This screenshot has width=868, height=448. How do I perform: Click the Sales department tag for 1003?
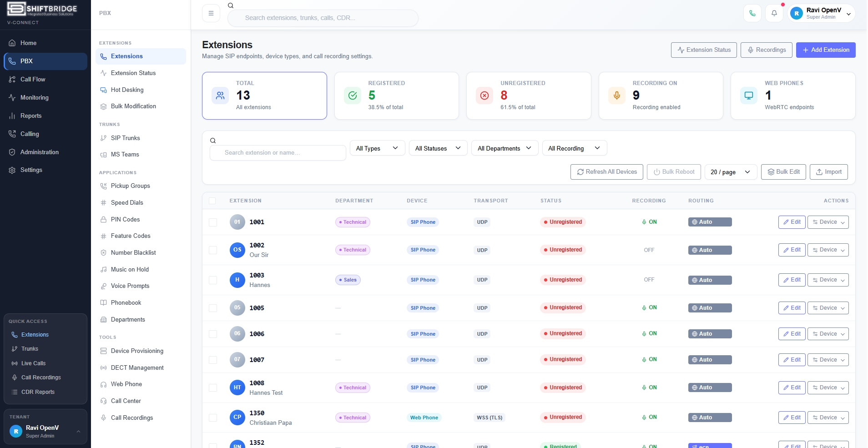pyautogui.click(x=348, y=280)
